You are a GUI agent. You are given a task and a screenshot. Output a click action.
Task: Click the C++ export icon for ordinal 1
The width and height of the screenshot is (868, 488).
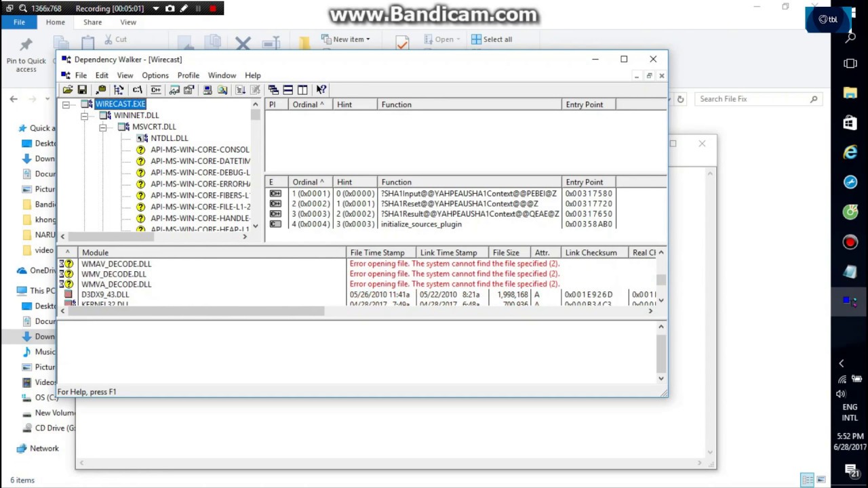(275, 194)
